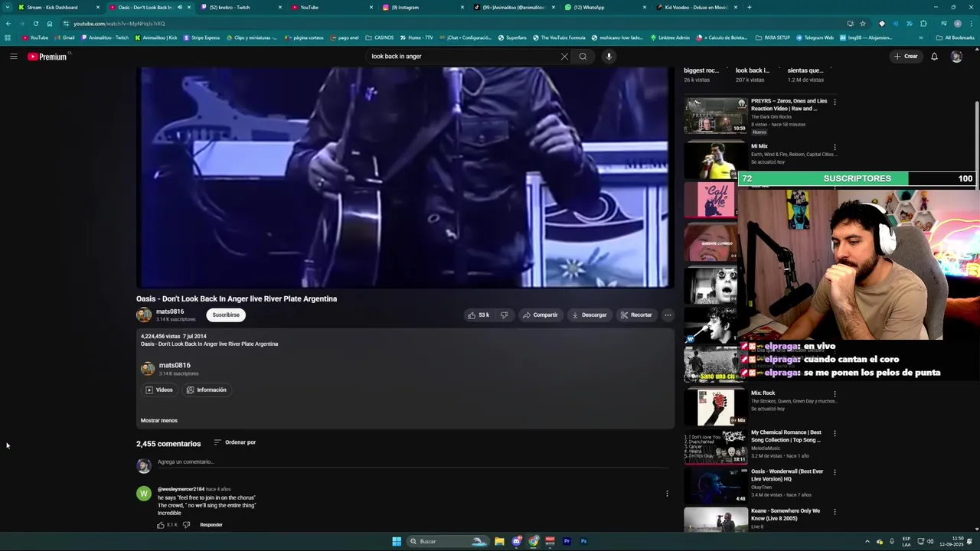Open the video's more actions ellipsis
The image size is (980, 551).
[668, 315]
